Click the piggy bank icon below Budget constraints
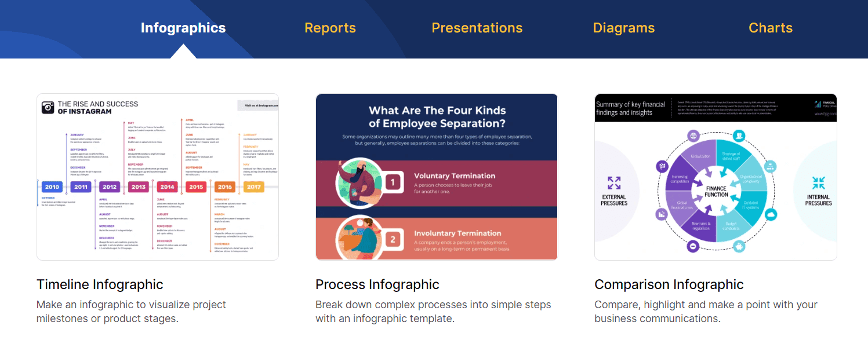This screenshot has height=351, width=868. 738,246
